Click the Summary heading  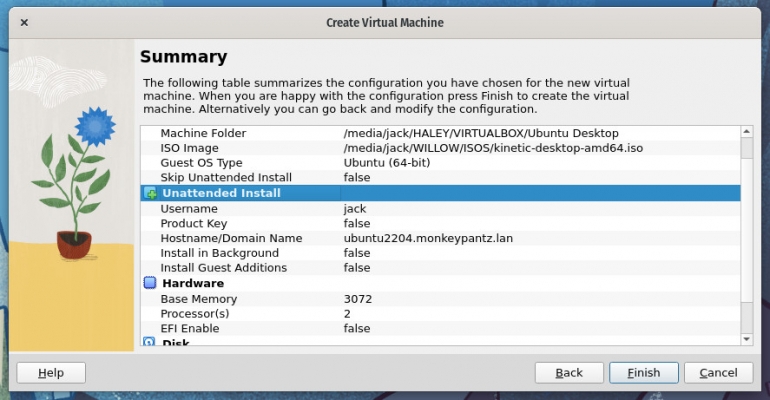(184, 57)
